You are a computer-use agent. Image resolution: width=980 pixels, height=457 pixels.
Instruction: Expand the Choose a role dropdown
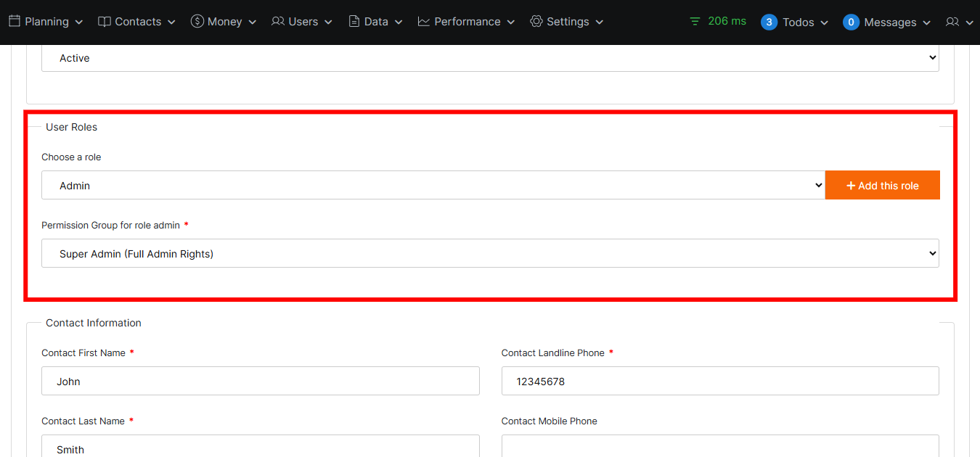tap(433, 186)
